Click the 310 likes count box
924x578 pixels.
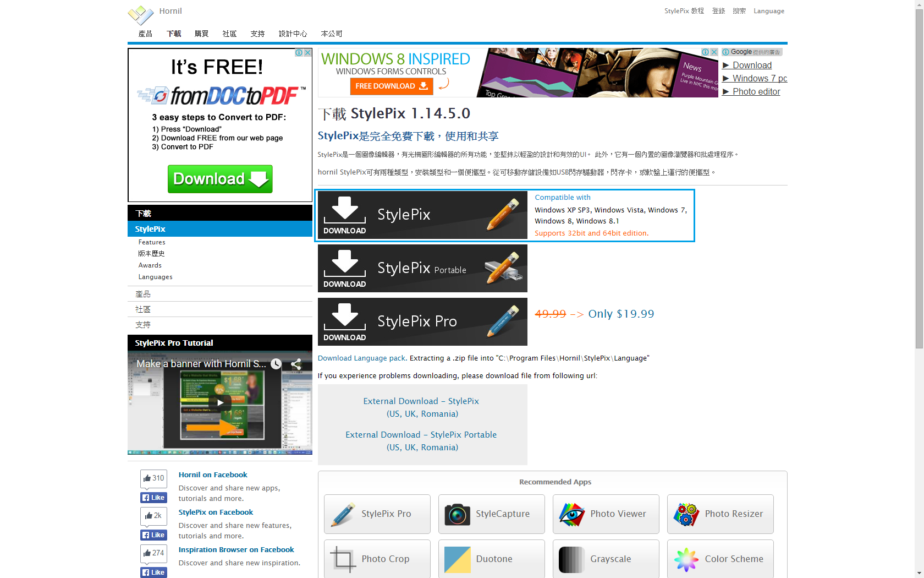(x=153, y=478)
